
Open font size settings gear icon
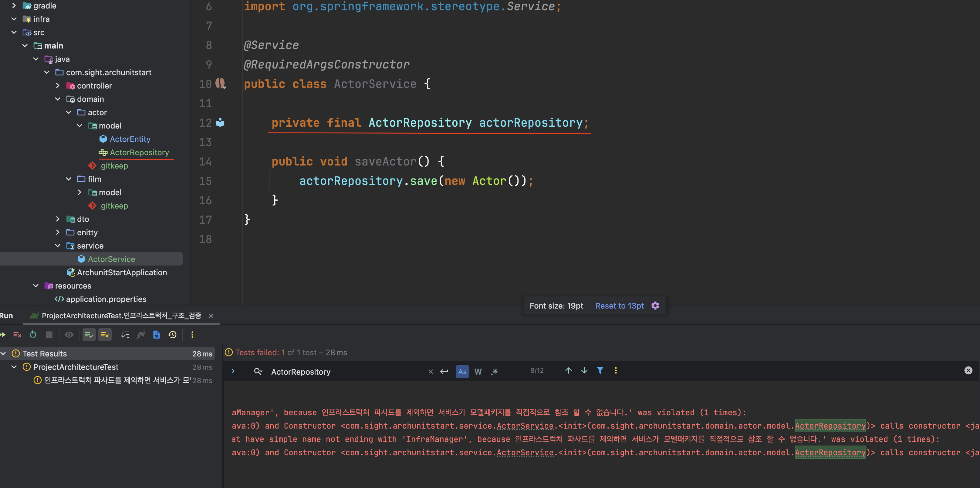pyautogui.click(x=655, y=306)
